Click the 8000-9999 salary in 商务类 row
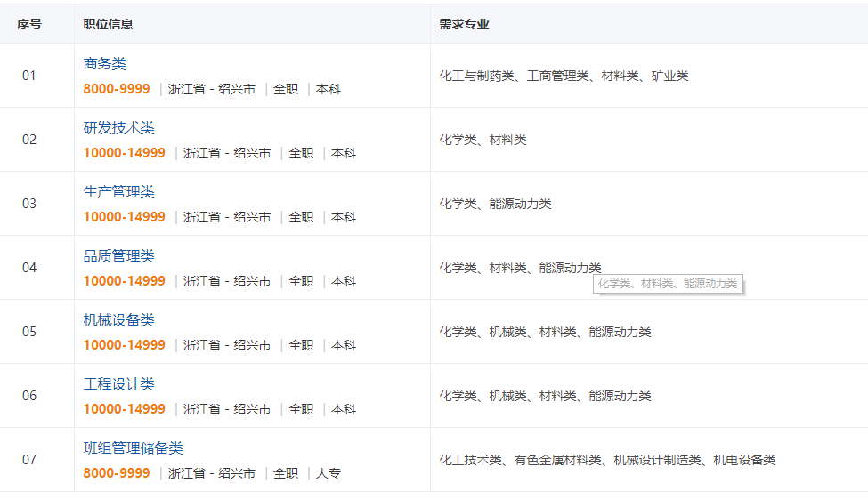 pyautogui.click(x=117, y=89)
